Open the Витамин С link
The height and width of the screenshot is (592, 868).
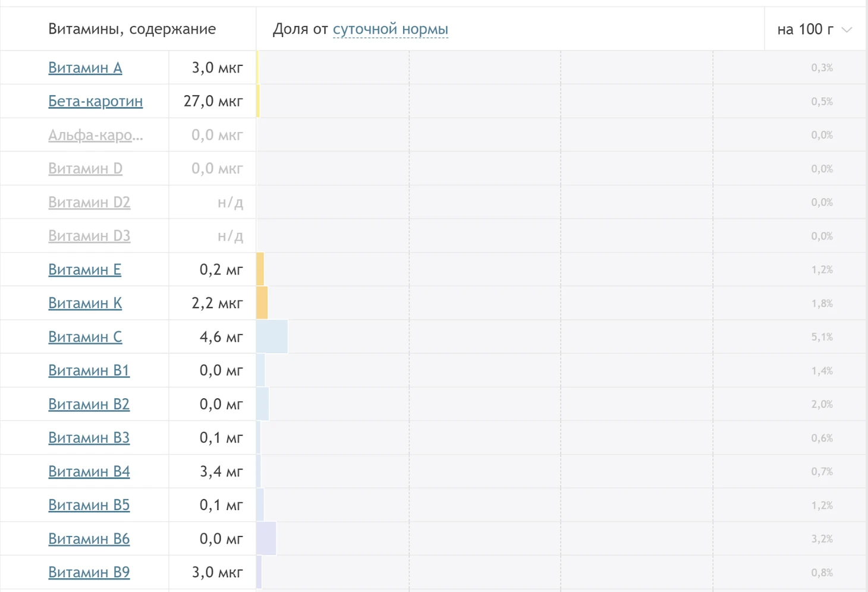point(84,337)
